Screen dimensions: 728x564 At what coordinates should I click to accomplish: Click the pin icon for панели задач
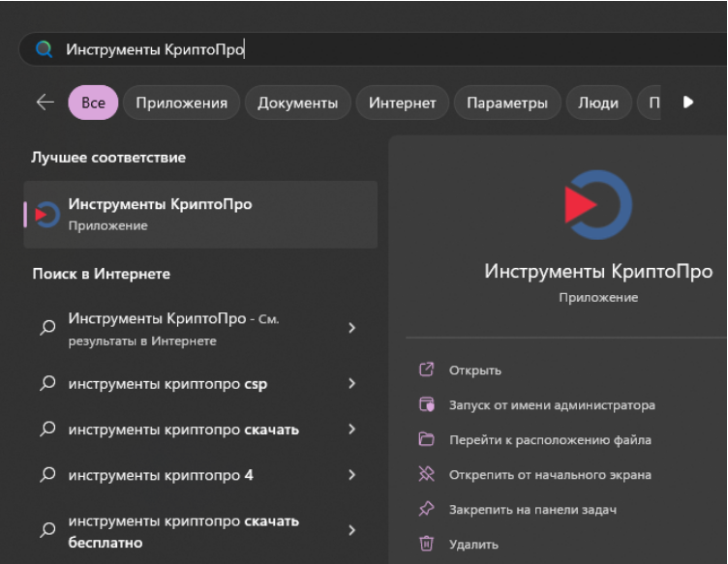click(427, 509)
